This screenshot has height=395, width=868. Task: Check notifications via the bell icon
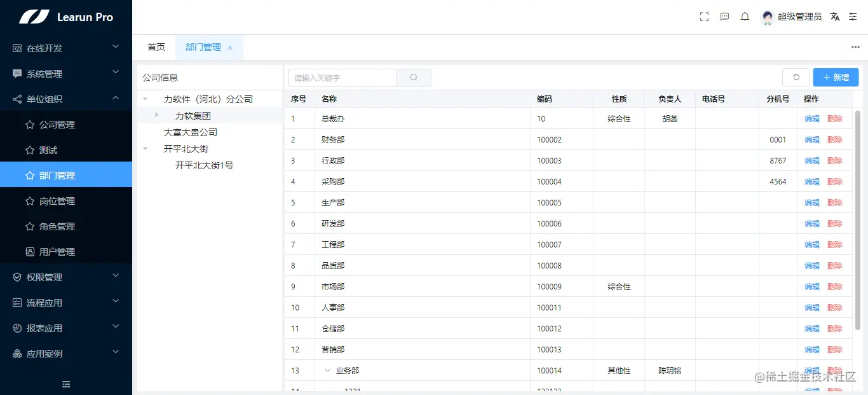tap(745, 17)
